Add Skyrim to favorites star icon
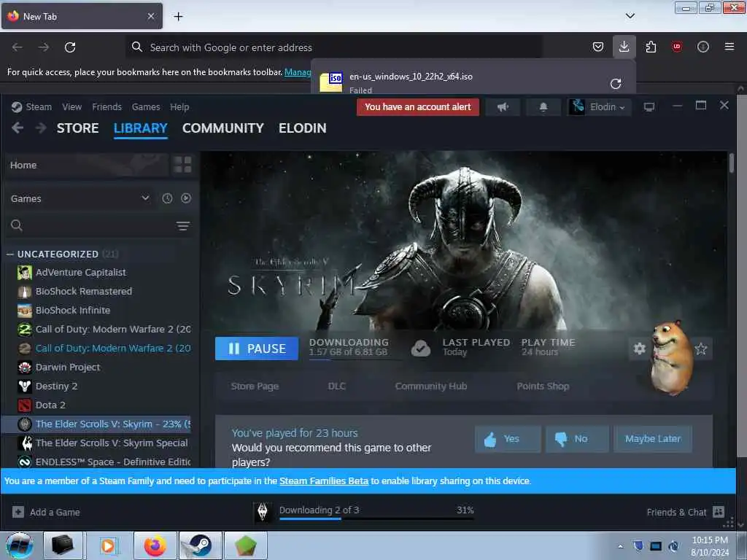This screenshot has width=747, height=560. click(701, 349)
